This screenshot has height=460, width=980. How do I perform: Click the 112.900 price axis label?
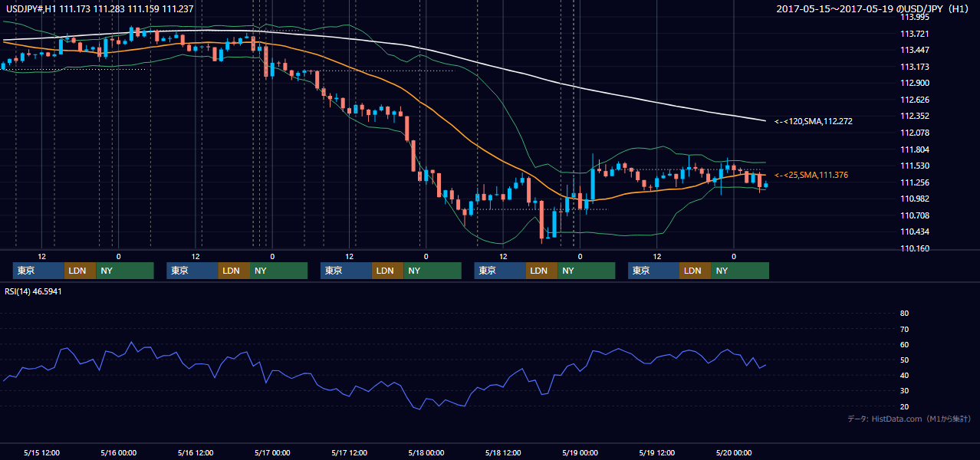(914, 83)
